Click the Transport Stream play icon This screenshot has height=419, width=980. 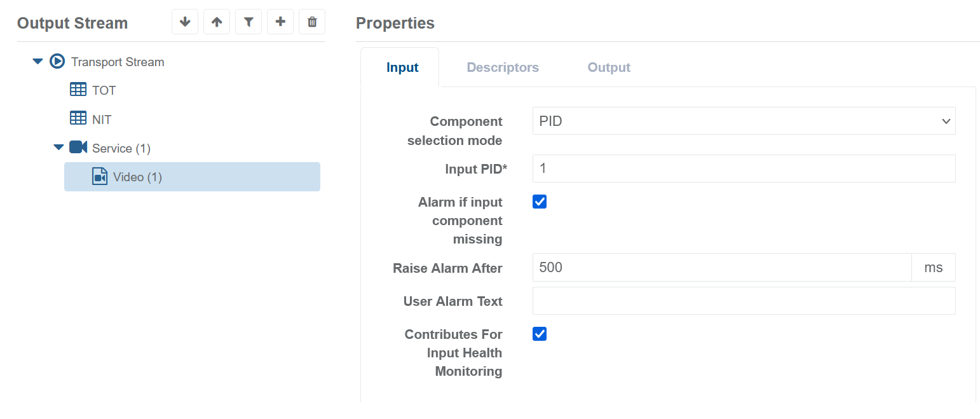pos(57,62)
